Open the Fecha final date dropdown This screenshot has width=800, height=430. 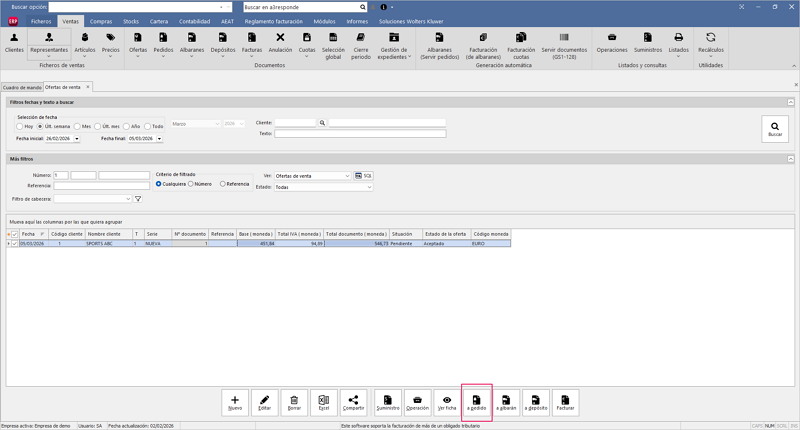point(159,139)
